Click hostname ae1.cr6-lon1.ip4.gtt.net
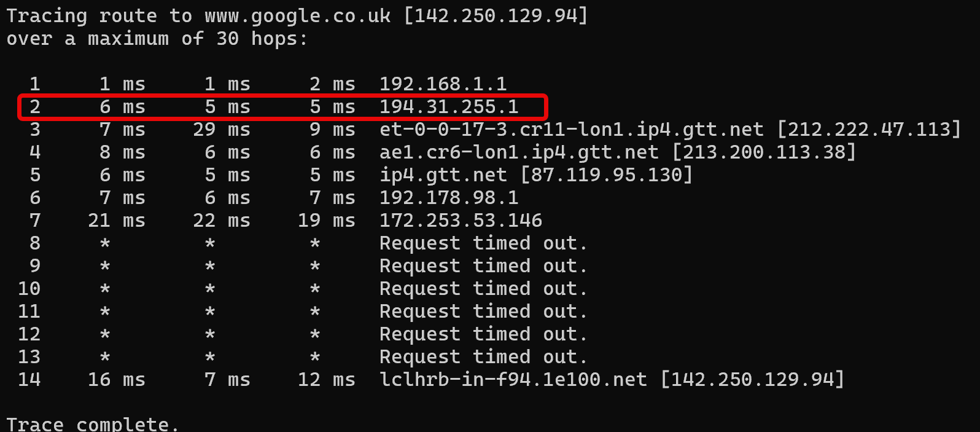This screenshot has width=980, height=432. [x=519, y=152]
